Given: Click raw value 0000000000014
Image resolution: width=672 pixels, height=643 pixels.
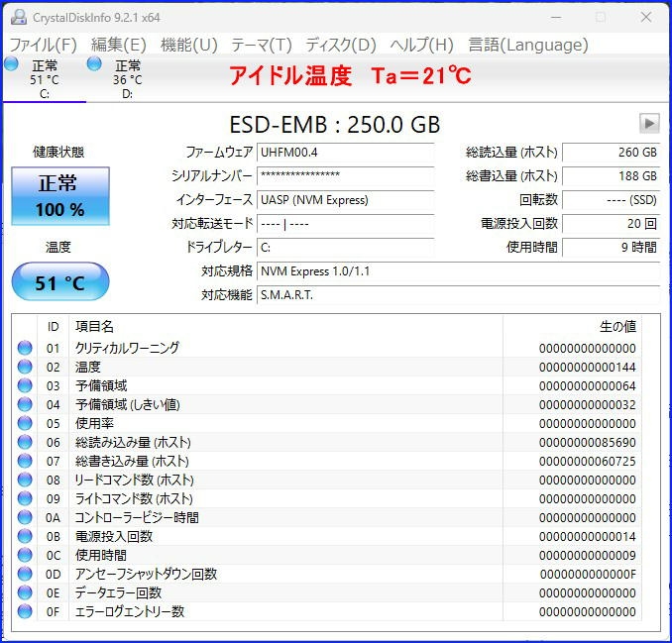Looking at the screenshot, I should pyautogui.click(x=588, y=537).
